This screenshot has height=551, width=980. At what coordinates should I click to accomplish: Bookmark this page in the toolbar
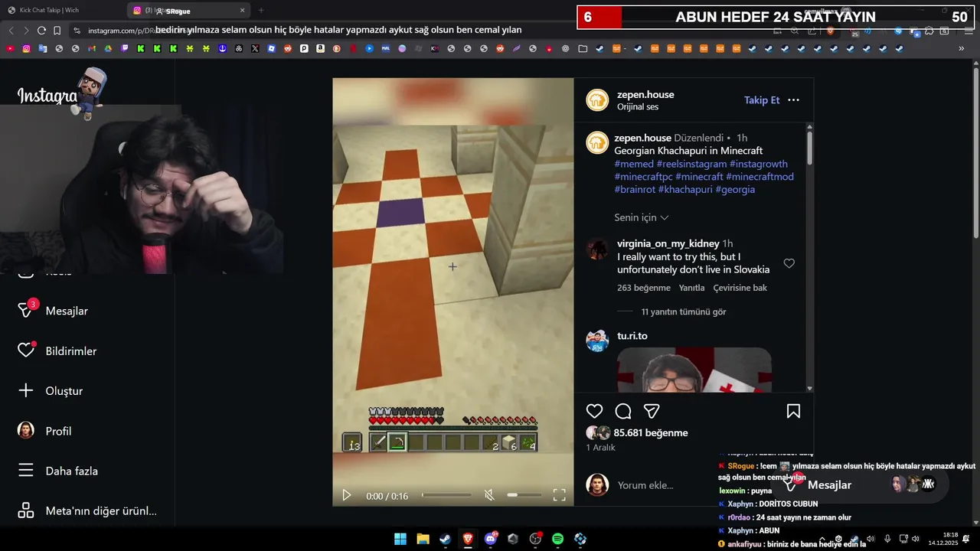point(57,31)
